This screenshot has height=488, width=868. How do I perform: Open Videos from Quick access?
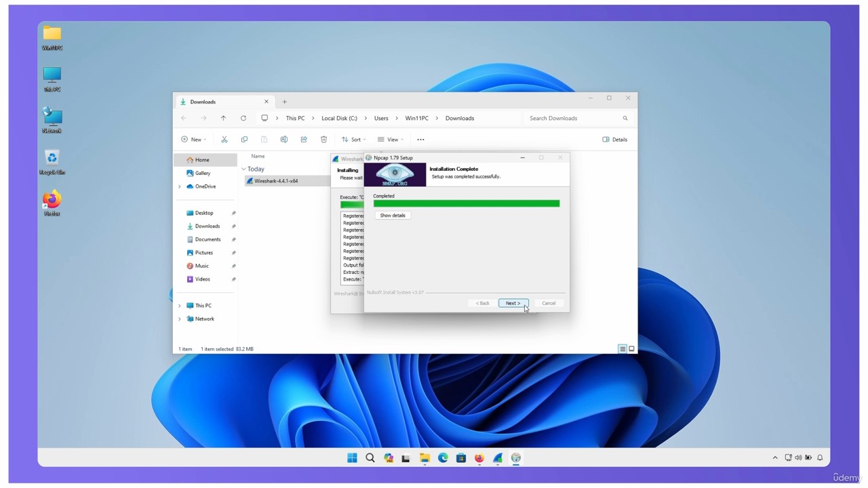click(202, 279)
